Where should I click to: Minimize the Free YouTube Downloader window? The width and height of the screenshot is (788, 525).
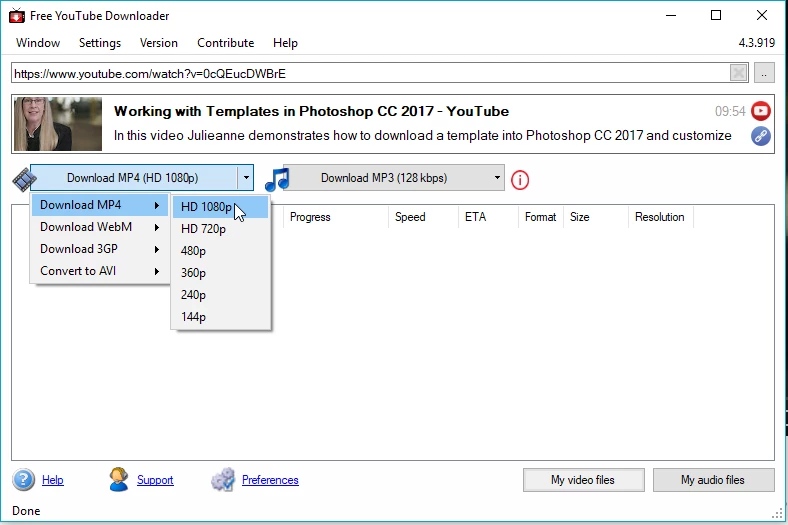(x=671, y=16)
